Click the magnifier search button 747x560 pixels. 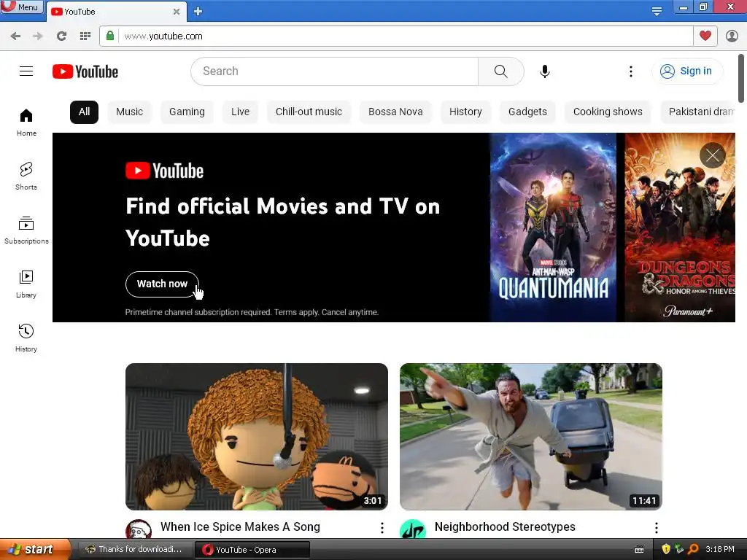click(x=500, y=71)
